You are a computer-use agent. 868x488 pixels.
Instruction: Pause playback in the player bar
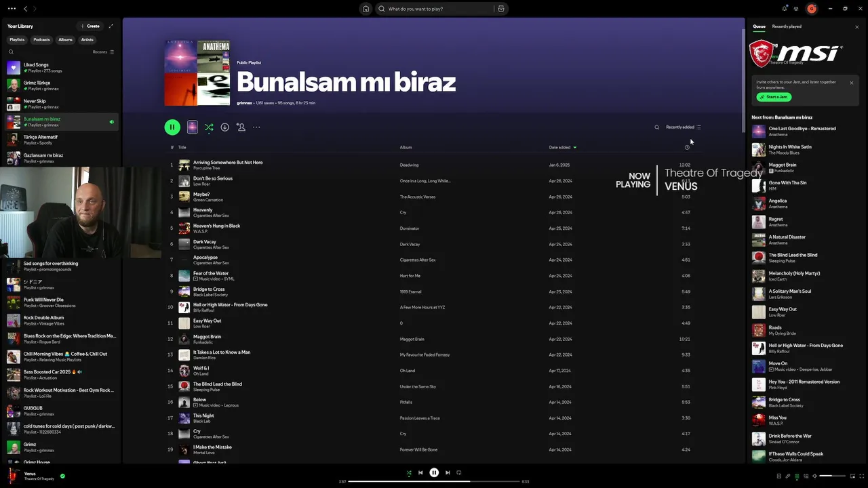(434, 473)
